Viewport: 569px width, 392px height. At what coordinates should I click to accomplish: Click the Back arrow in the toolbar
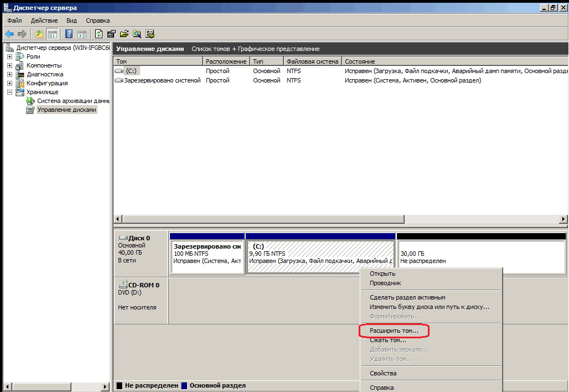coord(9,34)
